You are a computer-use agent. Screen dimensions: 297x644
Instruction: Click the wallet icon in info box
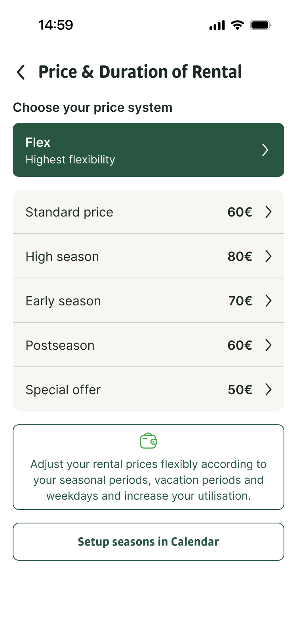(x=148, y=441)
